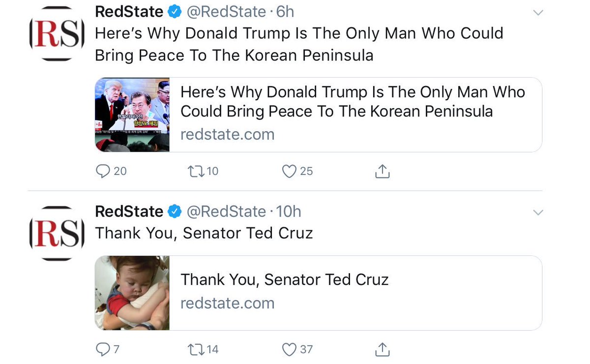Image resolution: width=590 pixels, height=364 pixels.
Task: Expand options chevron on 10h tweet
Action: point(538,212)
